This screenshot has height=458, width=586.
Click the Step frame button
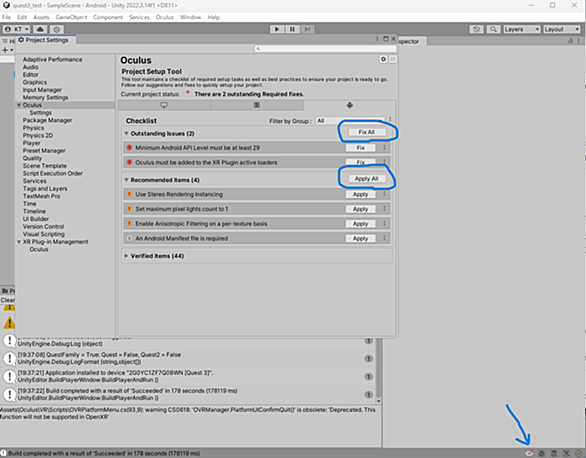coord(307,29)
